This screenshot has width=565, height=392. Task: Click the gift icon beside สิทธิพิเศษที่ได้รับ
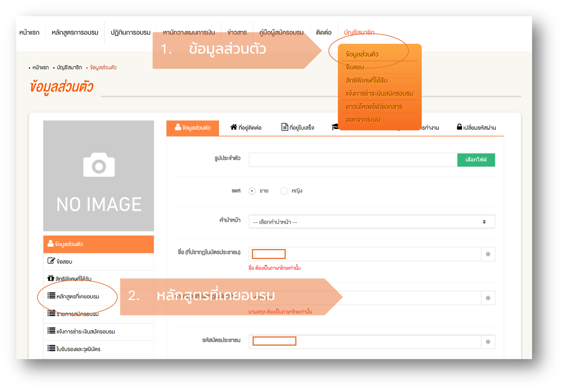pyautogui.click(x=51, y=278)
